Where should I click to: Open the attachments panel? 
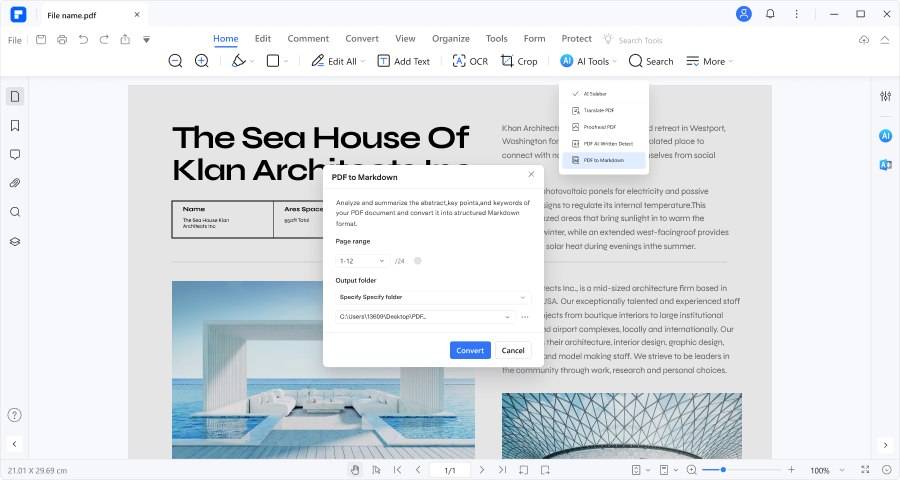(15, 183)
